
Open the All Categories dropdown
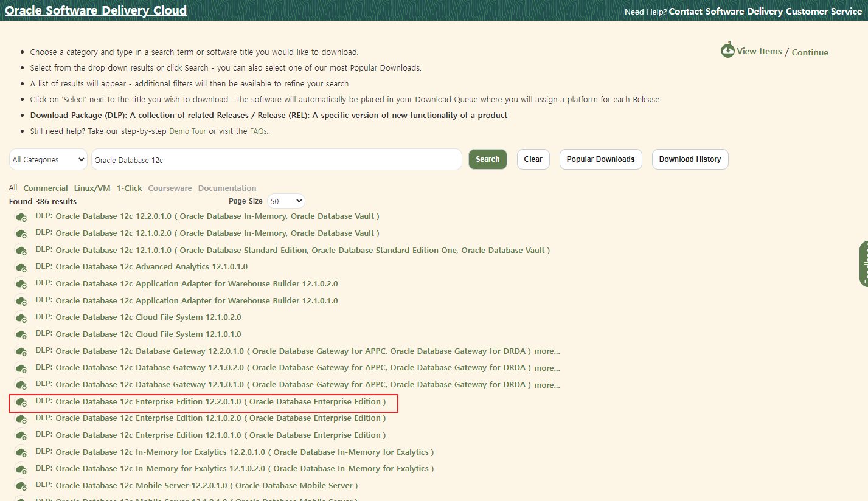click(x=49, y=159)
